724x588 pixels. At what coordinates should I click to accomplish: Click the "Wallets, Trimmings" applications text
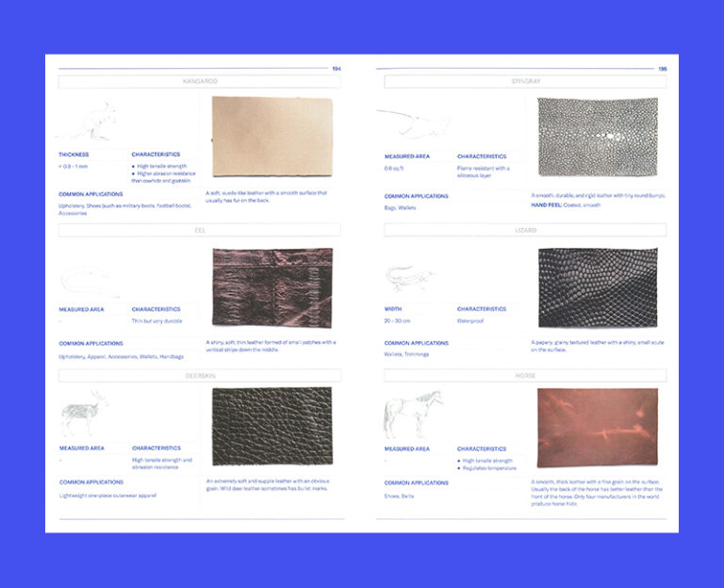pyautogui.click(x=407, y=354)
